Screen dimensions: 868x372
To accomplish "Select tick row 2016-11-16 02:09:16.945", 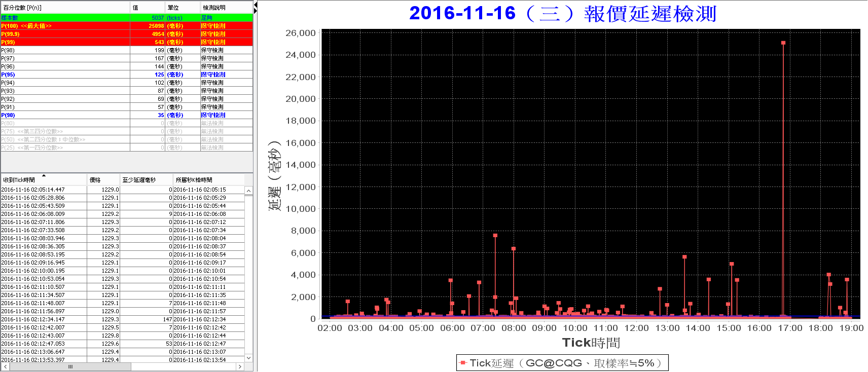I will [123, 263].
